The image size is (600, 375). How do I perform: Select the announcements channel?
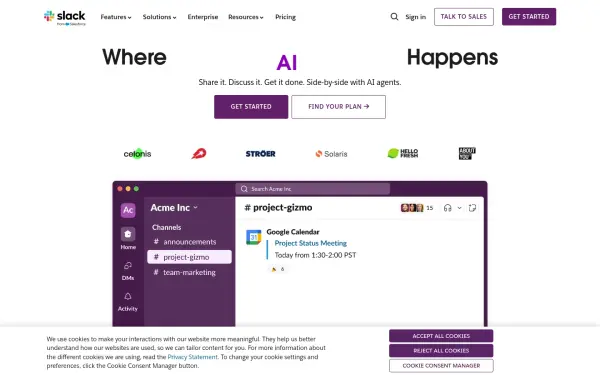tap(189, 242)
